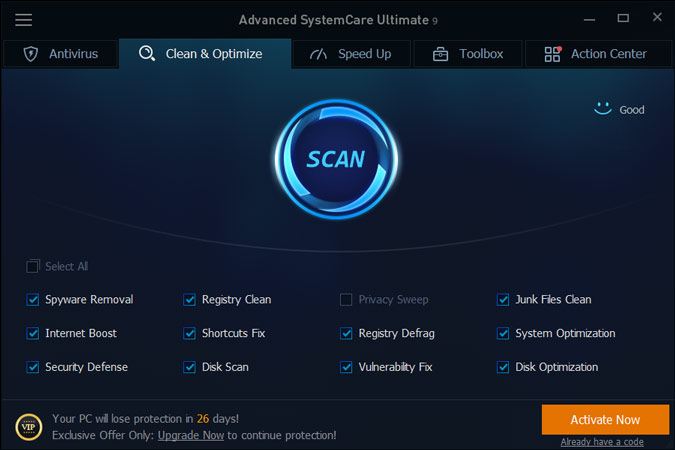Click the VIP gold badge
This screenshot has width=675, height=450.
tap(28, 427)
